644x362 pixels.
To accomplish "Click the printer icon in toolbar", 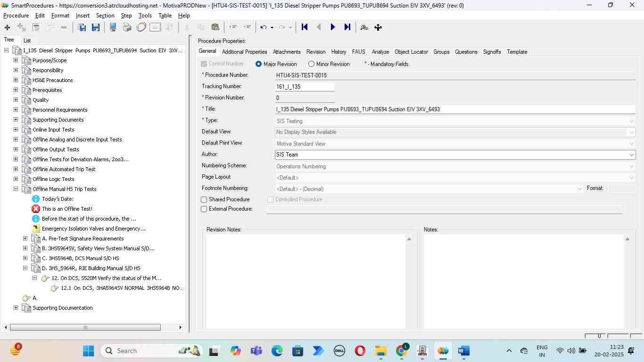I will [x=127, y=27].
